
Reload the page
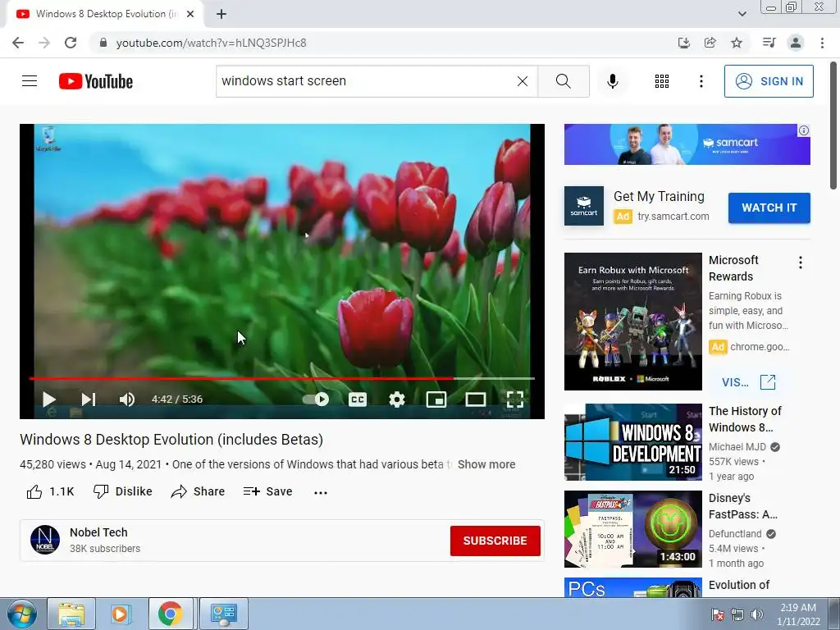[x=71, y=43]
